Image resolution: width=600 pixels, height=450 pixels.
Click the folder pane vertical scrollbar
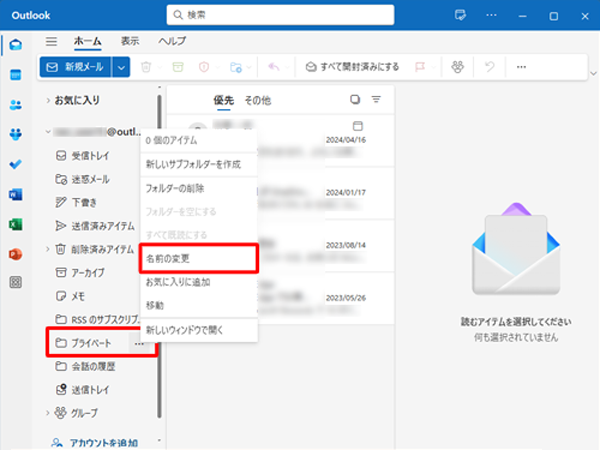[159, 256]
